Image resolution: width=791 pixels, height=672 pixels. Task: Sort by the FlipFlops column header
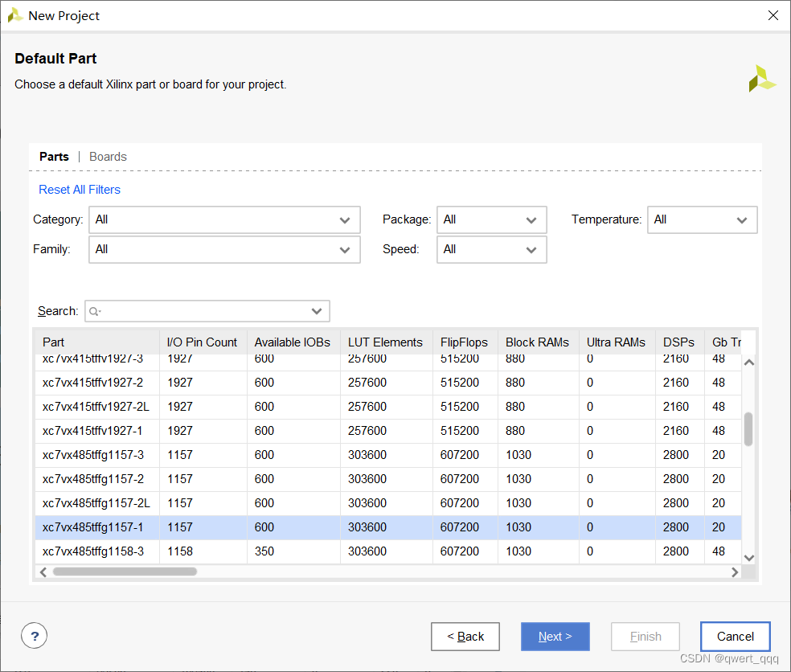coord(465,342)
